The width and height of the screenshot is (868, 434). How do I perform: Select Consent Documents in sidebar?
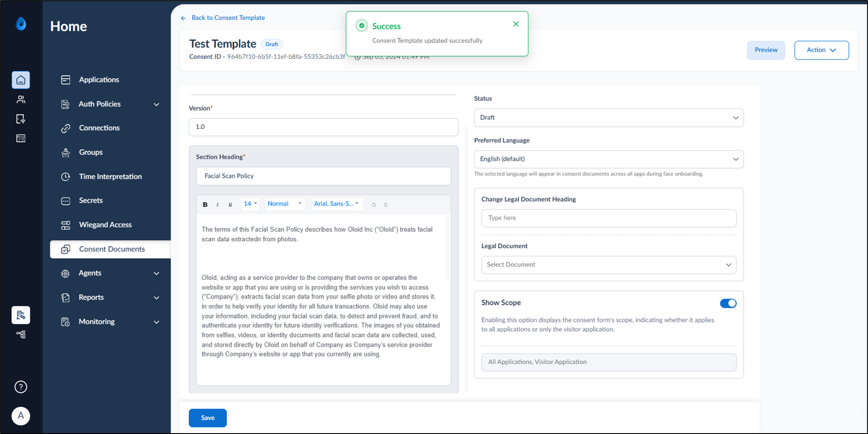pyautogui.click(x=110, y=249)
